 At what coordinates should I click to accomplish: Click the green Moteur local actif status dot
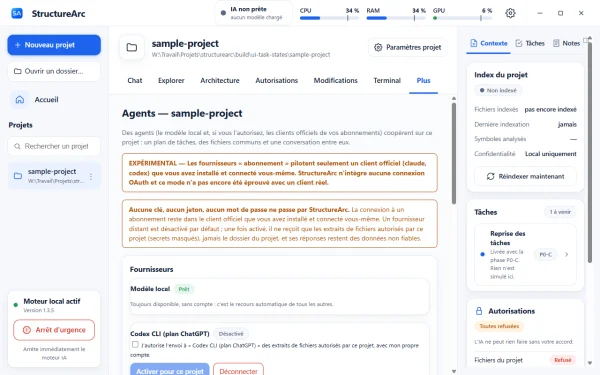click(x=16, y=305)
